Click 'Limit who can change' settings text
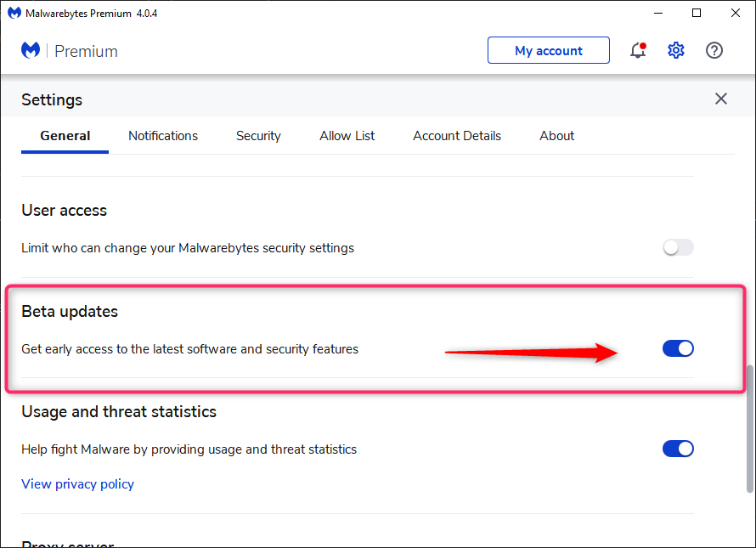Screen dimensions: 756x548 pyautogui.click(x=188, y=248)
